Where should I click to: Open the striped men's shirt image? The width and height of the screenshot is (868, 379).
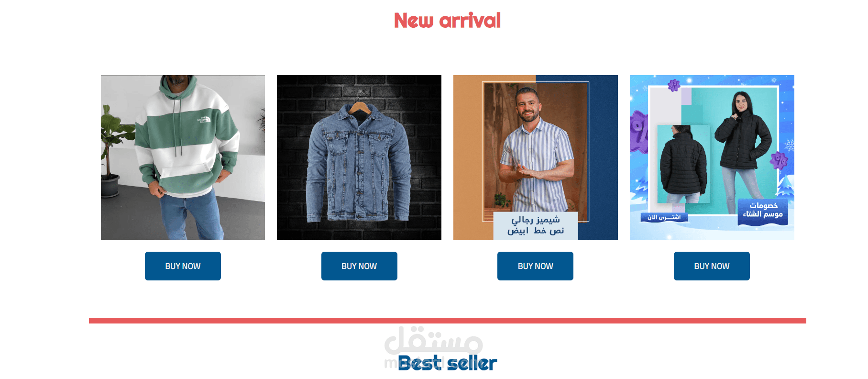click(x=536, y=157)
